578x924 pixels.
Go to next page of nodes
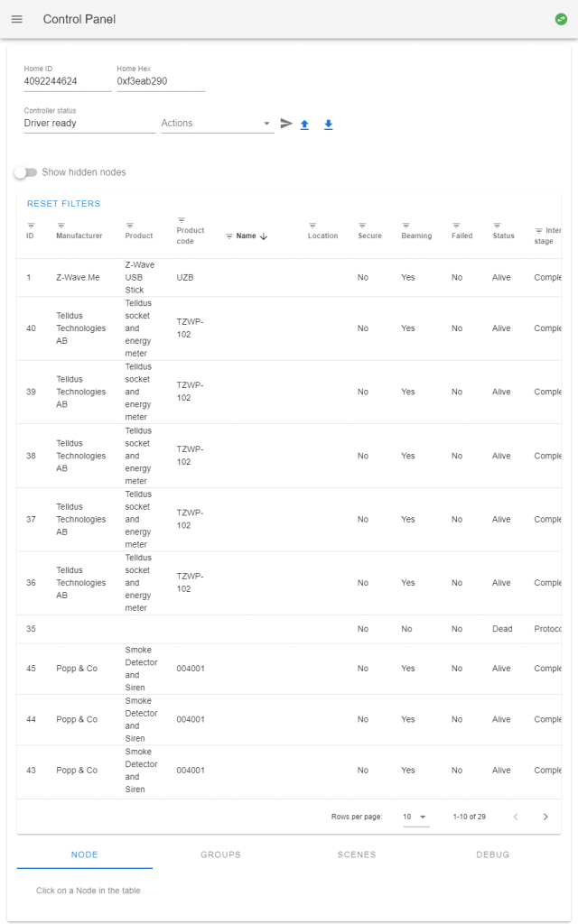(545, 817)
